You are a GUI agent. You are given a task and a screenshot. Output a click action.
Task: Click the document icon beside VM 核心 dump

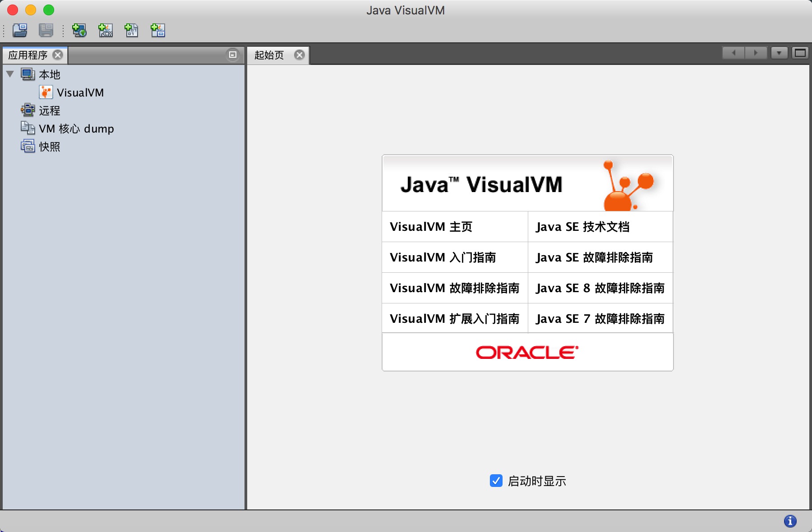click(28, 128)
